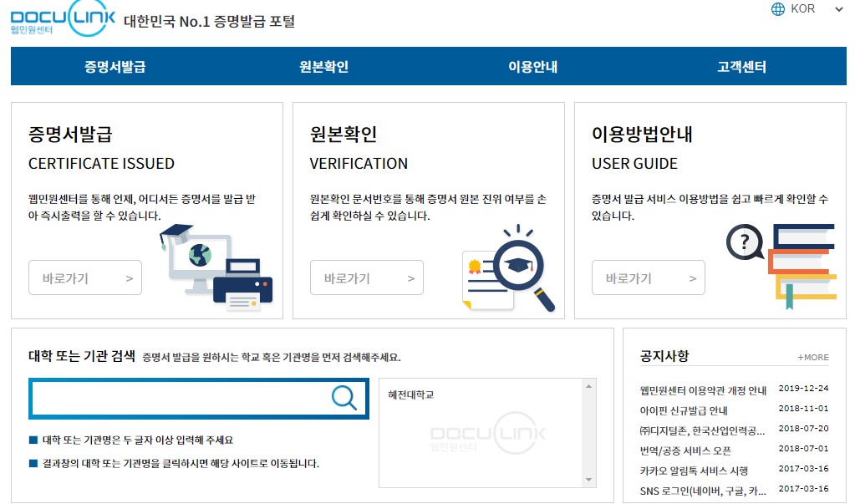Open notice 카카오 알림톡 서비스 시행
Image resolution: width=855 pixels, height=504 pixels.
(694, 471)
